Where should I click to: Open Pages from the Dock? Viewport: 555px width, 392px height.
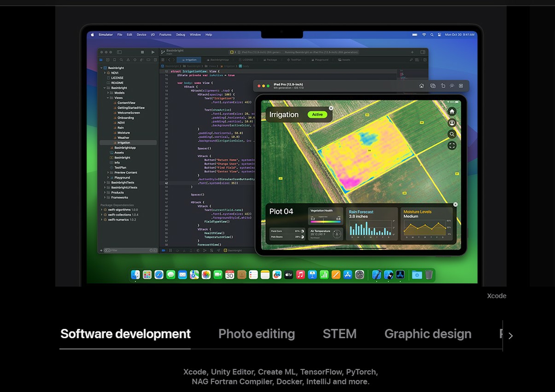(x=336, y=274)
